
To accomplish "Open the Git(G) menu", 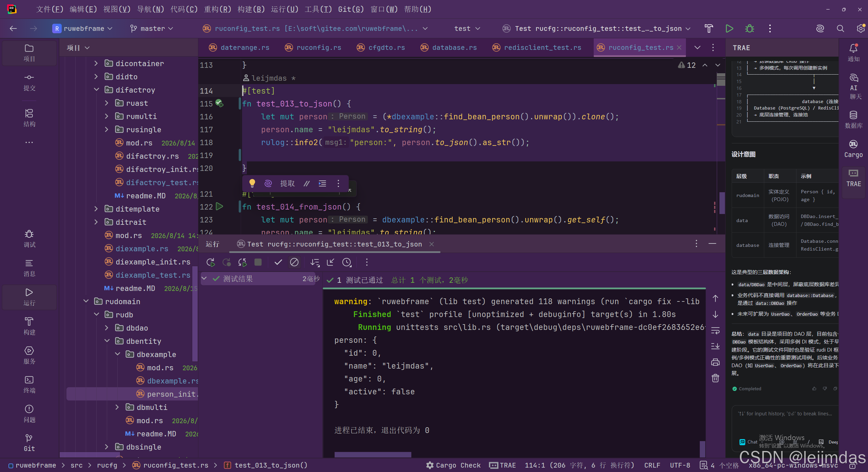I will tap(351, 9).
